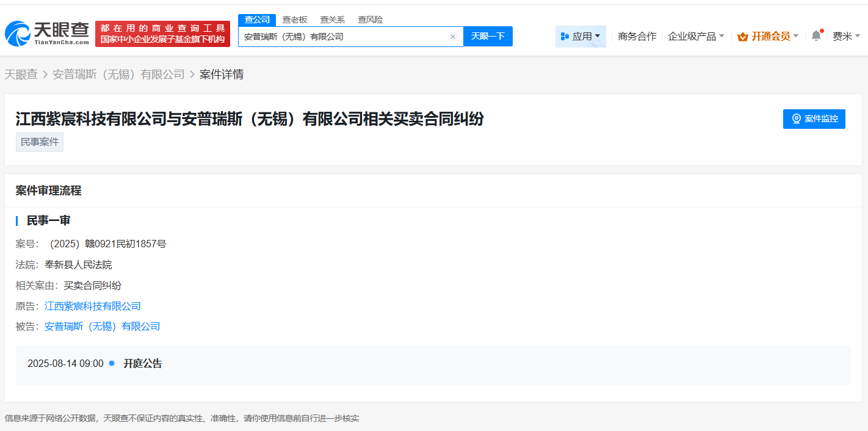868x431 pixels.
Task: Click 天眼查 in the breadcrumb trail
Action: click(x=20, y=73)
